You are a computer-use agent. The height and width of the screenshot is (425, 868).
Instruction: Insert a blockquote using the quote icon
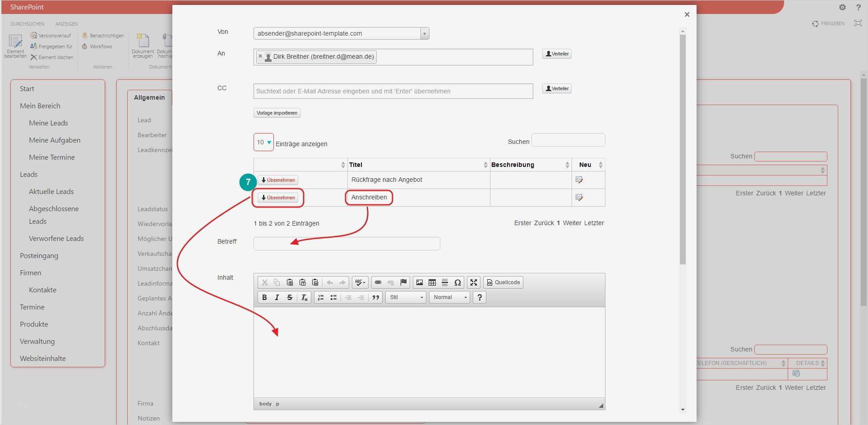375,297
